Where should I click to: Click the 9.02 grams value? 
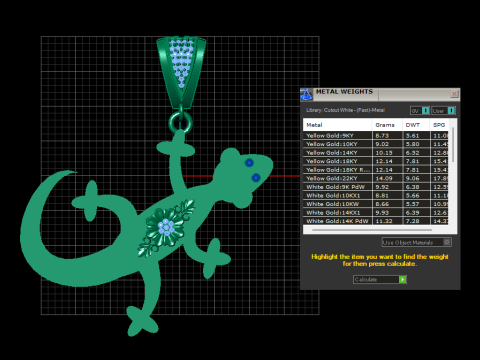(382, 144)
